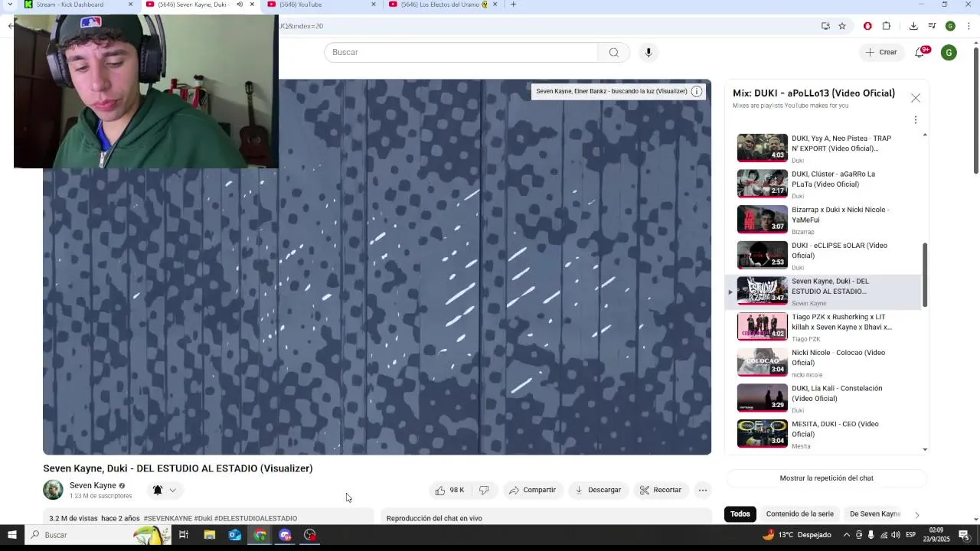Viewport: 980px width, 551px height.
Task: Open the 13°C Despejado weather widget
Action: tap(796, 535)
